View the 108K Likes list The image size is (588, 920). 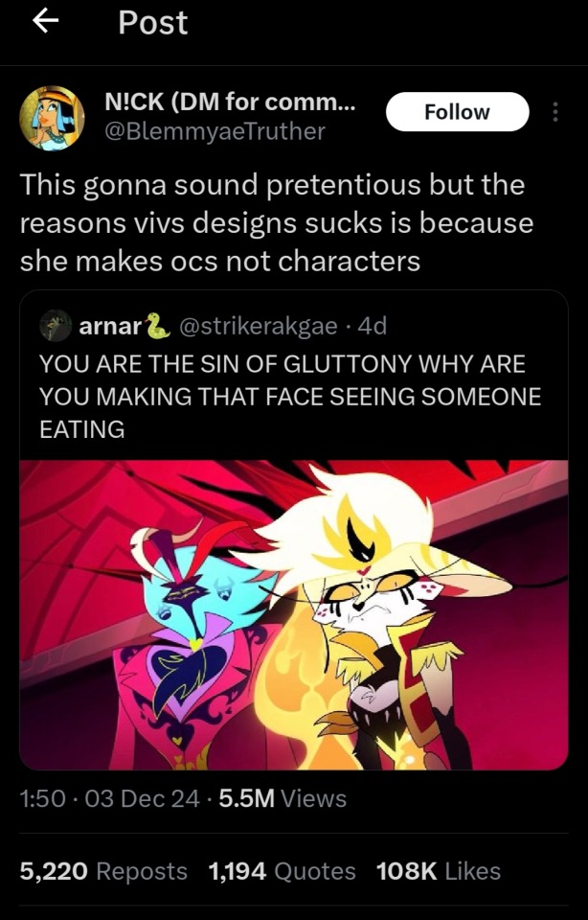(x=439, y=871)
